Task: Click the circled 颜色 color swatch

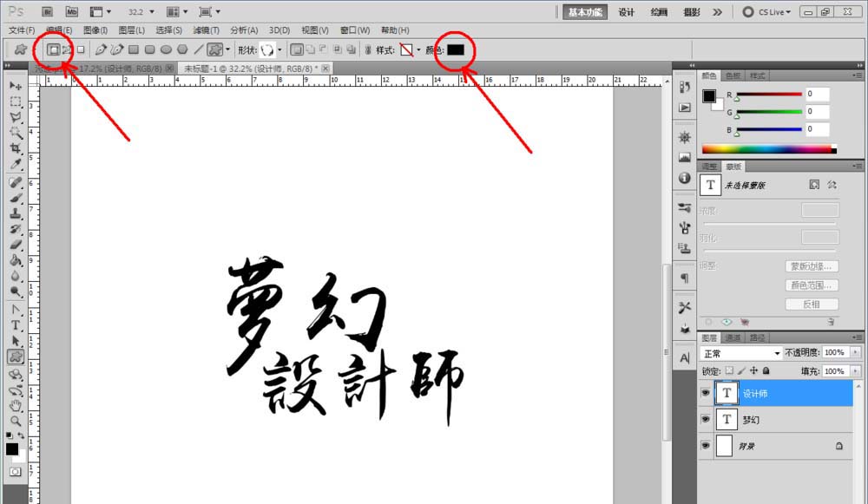Action: [x=455, y=49]
